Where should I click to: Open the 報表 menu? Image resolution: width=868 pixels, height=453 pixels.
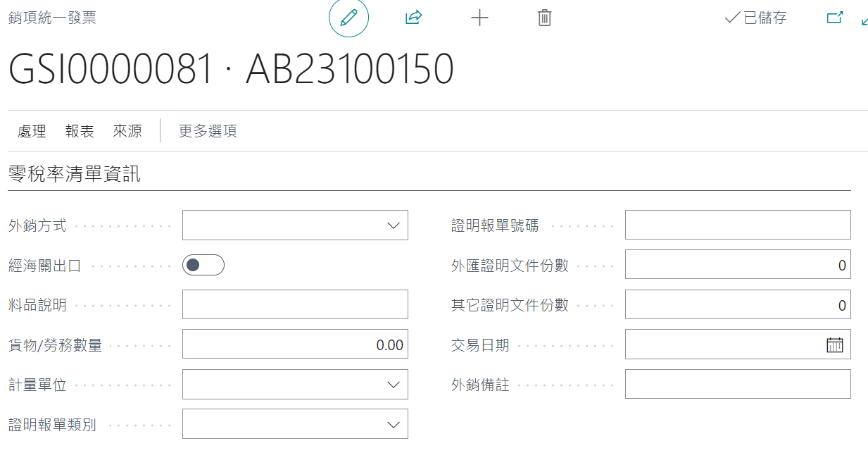coord(80,131)
